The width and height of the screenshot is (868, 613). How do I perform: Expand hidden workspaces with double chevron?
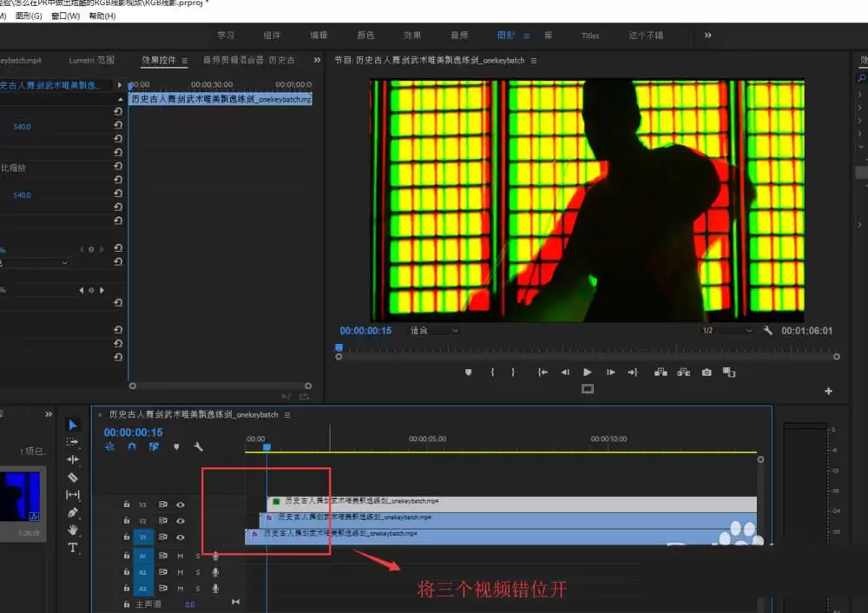point(708,35)
